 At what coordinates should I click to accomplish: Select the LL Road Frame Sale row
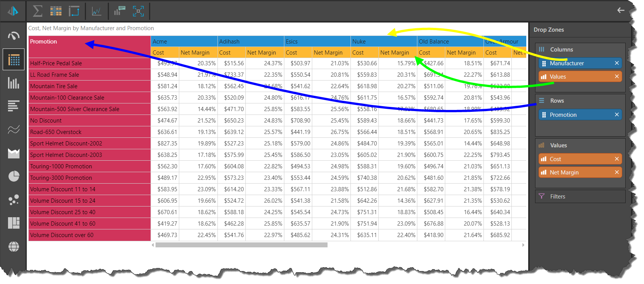(89, 75)
